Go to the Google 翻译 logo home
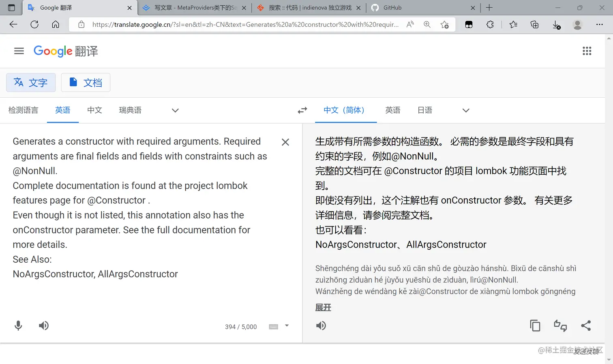 [66, 51]
